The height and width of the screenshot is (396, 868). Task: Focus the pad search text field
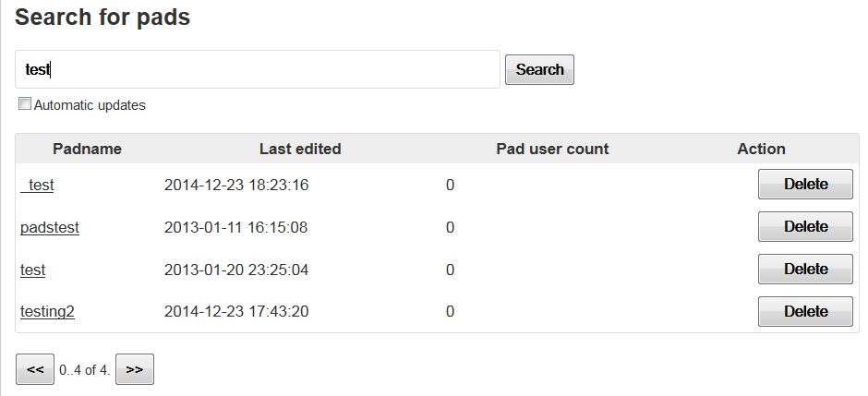point(258,69)
